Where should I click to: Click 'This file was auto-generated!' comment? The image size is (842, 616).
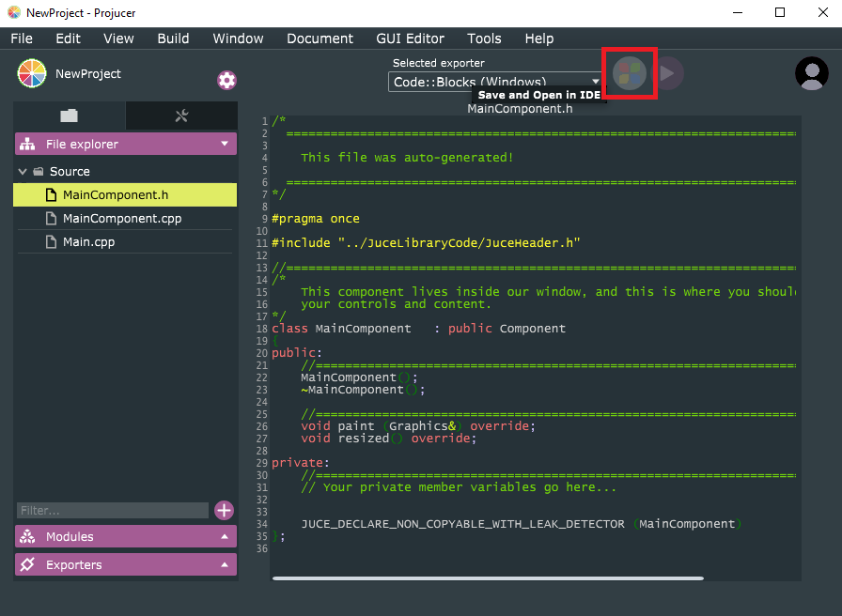(407, 158)
